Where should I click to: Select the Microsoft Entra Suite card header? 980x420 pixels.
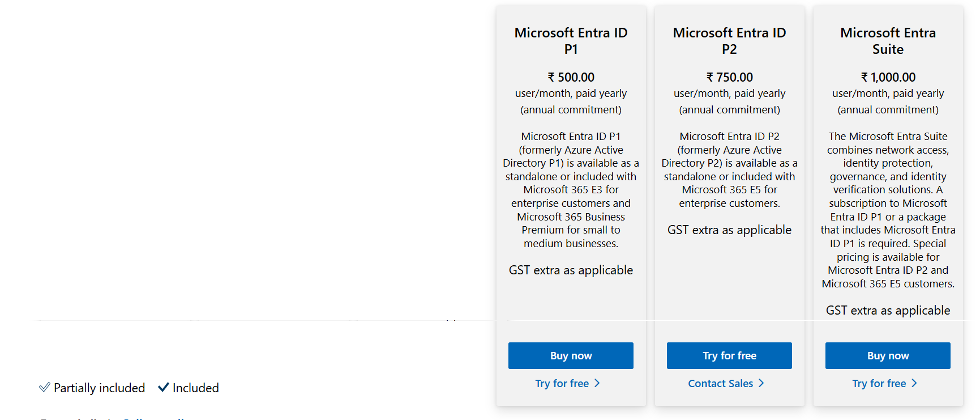click(888, 41)
